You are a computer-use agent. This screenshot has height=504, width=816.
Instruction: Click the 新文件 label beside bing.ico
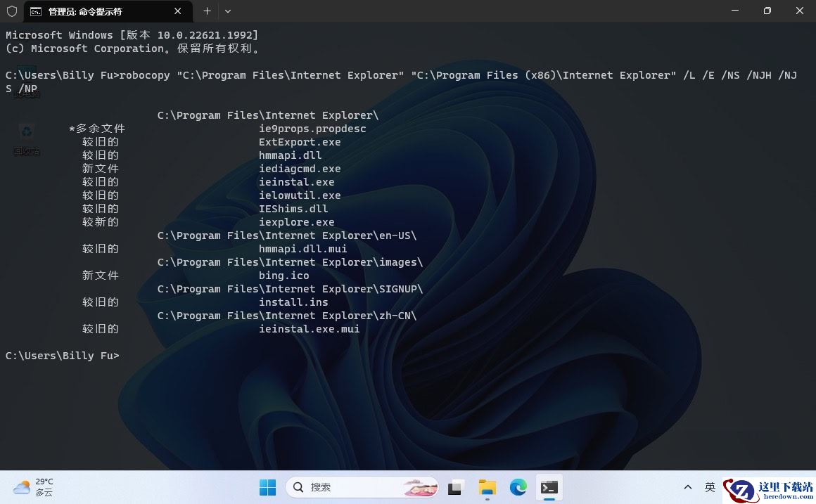tap(101, 275)
